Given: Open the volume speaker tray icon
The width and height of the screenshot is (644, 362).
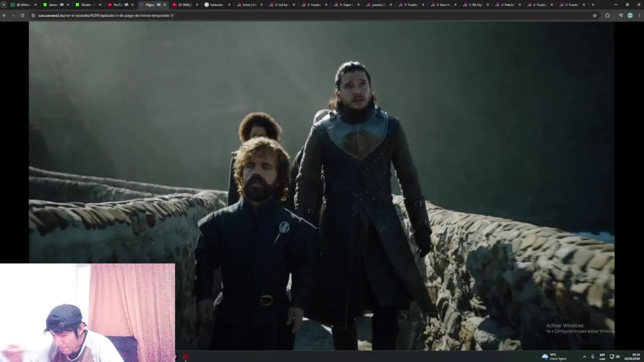Looking at the screenshot, I should tap(618, 356).
